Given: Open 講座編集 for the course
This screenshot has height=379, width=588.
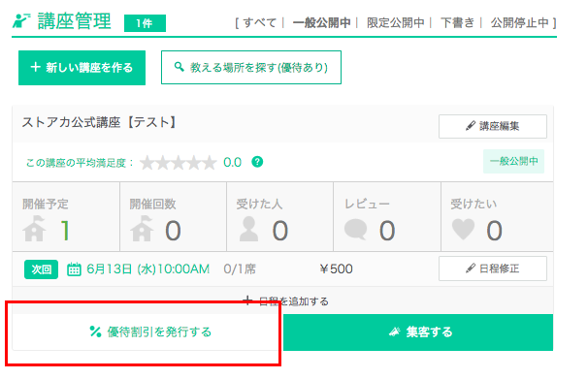Looking at the screenshot, I should [x=493, y=126].
